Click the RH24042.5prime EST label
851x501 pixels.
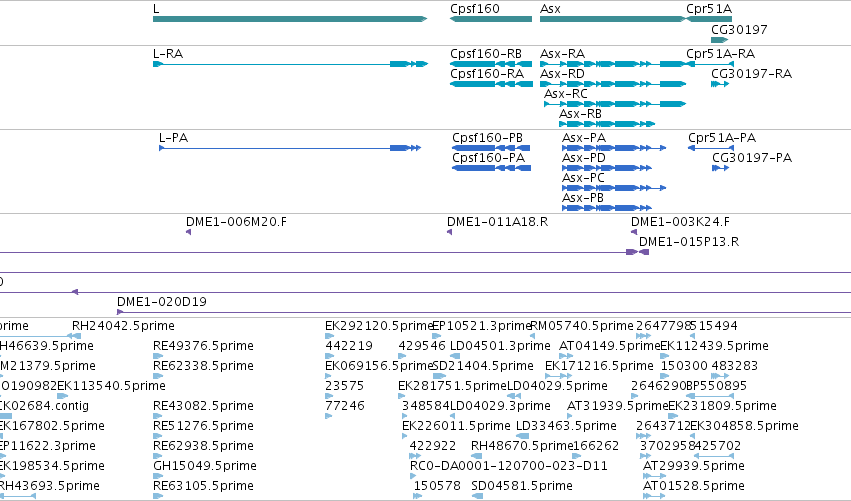coord(123,326)
